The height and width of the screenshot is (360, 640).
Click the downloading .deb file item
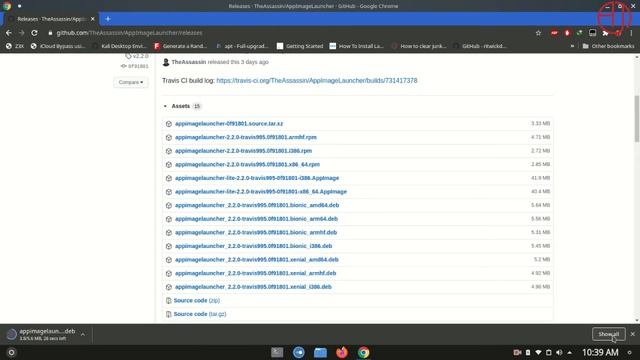click(x=41, y=335)
